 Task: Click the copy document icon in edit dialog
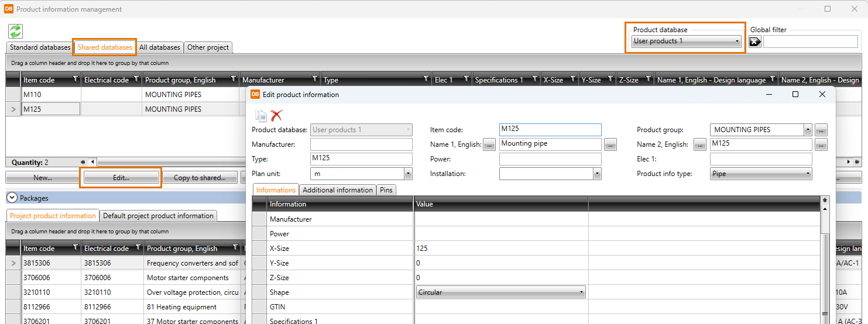[260, 115]
